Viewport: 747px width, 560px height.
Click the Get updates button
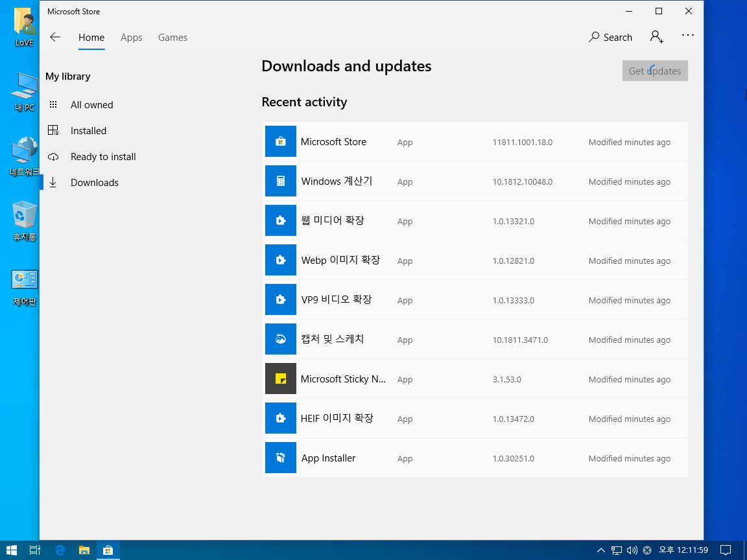pyautogui.click(x=655, y=71)
